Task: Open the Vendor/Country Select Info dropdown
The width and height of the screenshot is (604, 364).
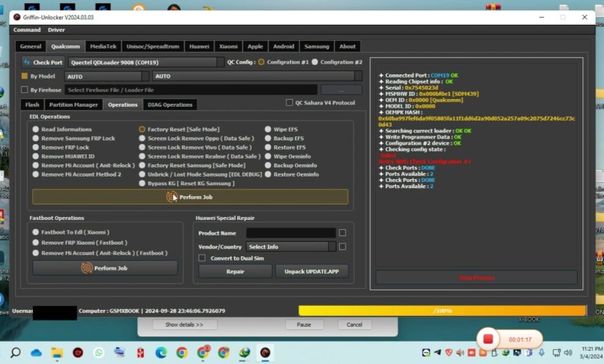Action: tap(291, 246)
